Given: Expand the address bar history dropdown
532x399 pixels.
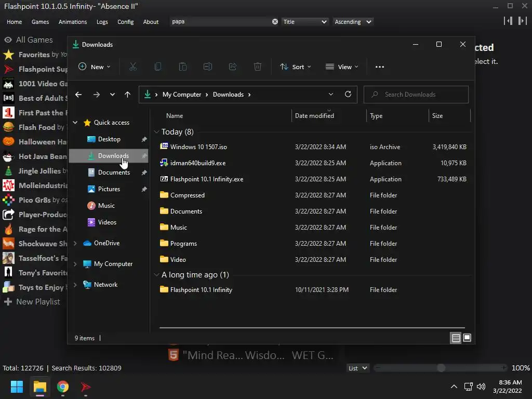Looking at the screenshot, I should click(331, 95).
